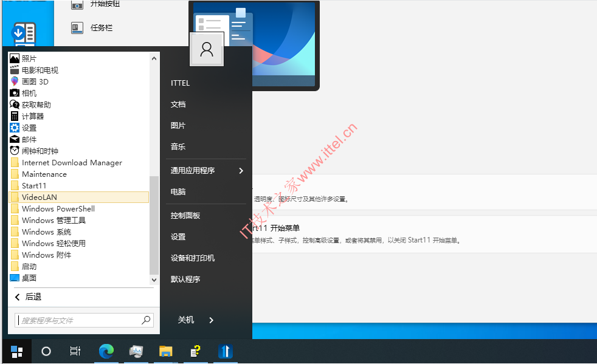Screen dimensions: 597x364
Task: Click the Windows Start button on taskbar
Action: point(17,351)
